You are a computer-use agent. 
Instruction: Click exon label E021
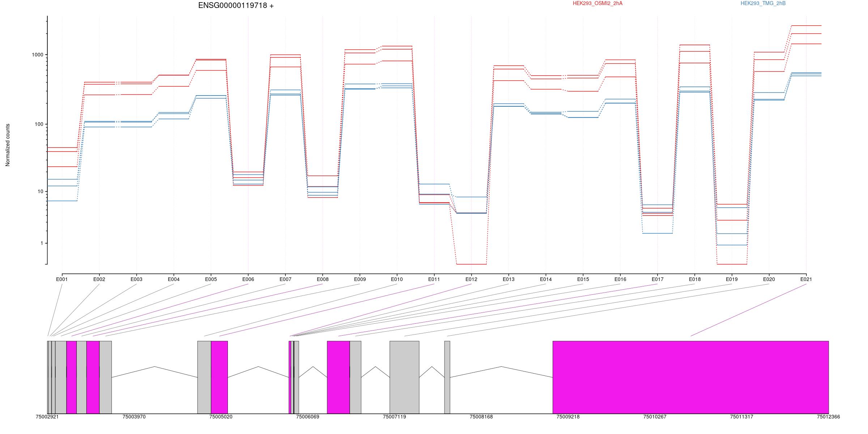806,279
